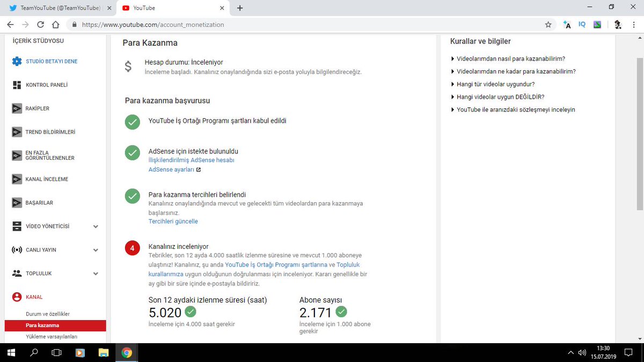
Task: Reload the page
Action: (x=40, y=25)
